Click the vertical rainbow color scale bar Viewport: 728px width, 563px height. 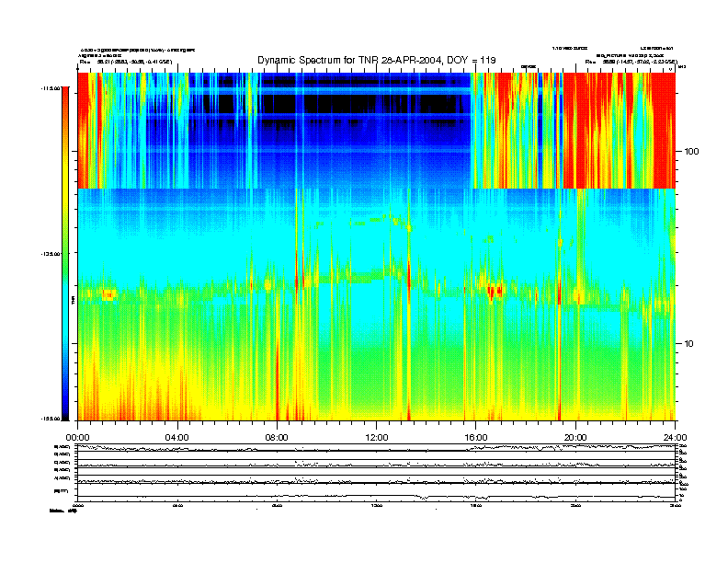click(x=65, y=254)
